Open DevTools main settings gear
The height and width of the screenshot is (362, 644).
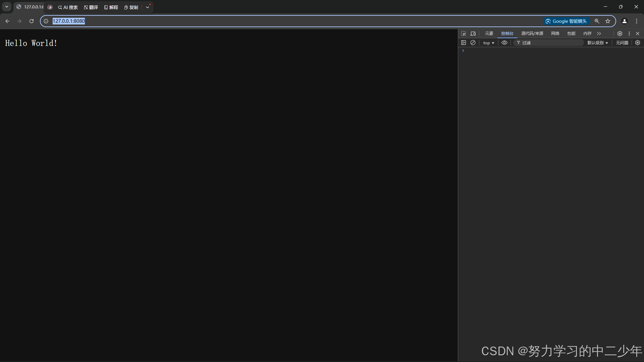620,34
